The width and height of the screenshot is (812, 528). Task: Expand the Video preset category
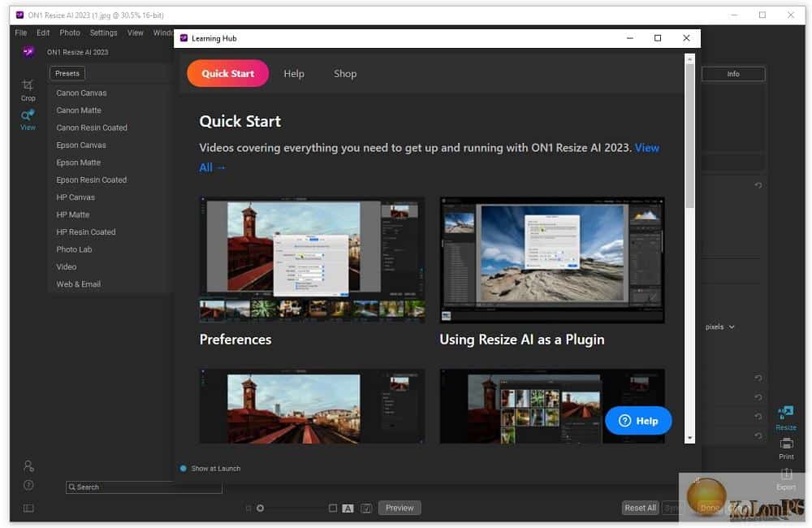(x=67, y=267)
